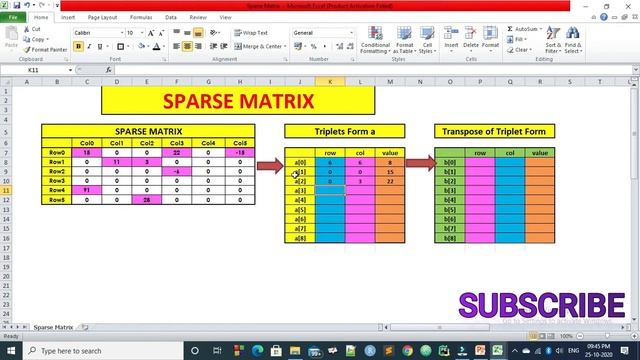Toggle Italic formatting

pos(89,47)
